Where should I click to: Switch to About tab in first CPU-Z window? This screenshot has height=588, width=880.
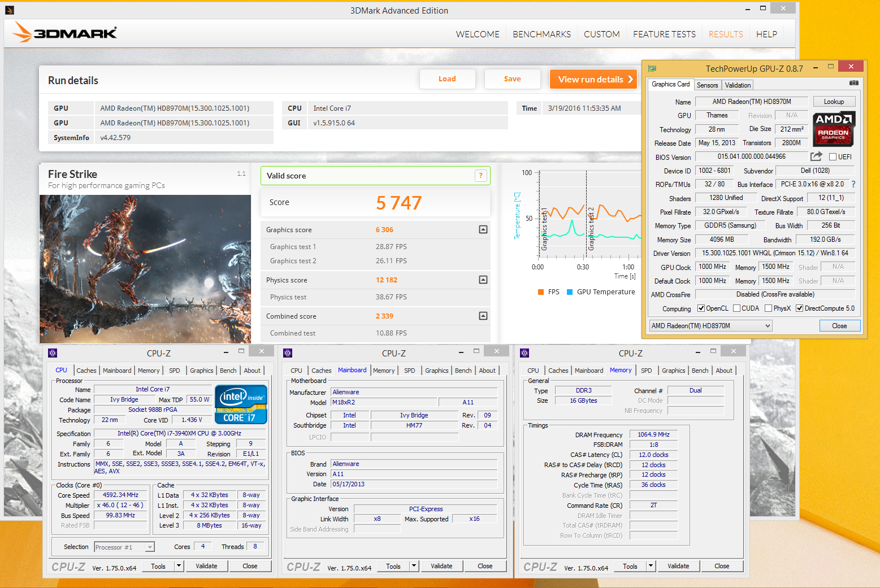click(252, 371)
